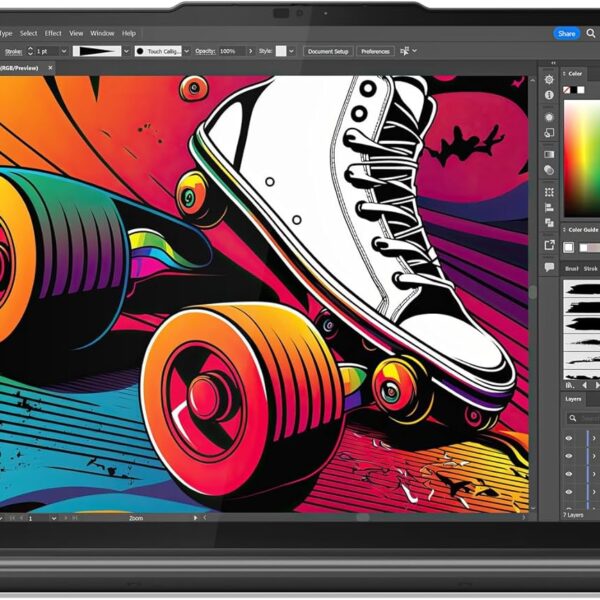The image size is (600, 600).
Task: Open the Transform panel icon
Action: (x=549, y=192)
